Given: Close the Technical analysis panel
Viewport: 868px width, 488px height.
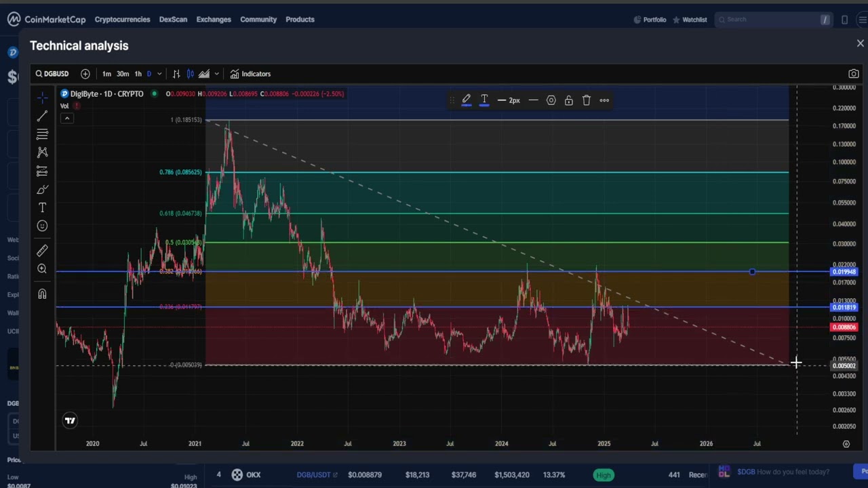Looking at the screenshot, I should click(x=861, y=43).
